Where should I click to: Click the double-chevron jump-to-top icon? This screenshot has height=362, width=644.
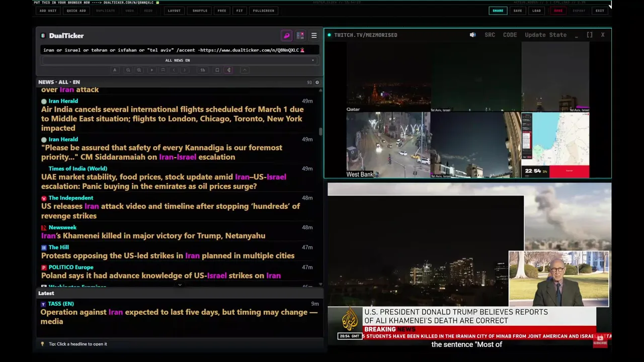point(163,70)
